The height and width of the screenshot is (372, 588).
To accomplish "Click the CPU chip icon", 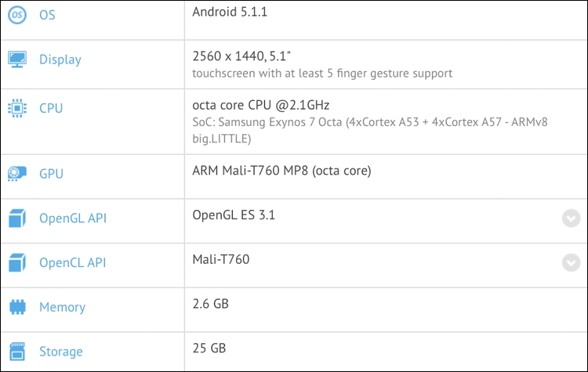I will click(17, 108).
